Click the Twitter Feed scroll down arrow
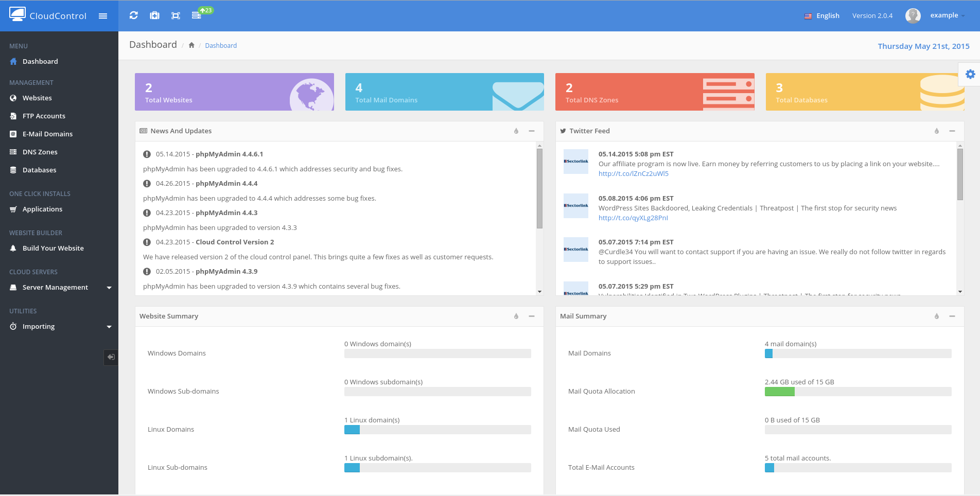This screenshot has width=980, height=496. (960, 292)
